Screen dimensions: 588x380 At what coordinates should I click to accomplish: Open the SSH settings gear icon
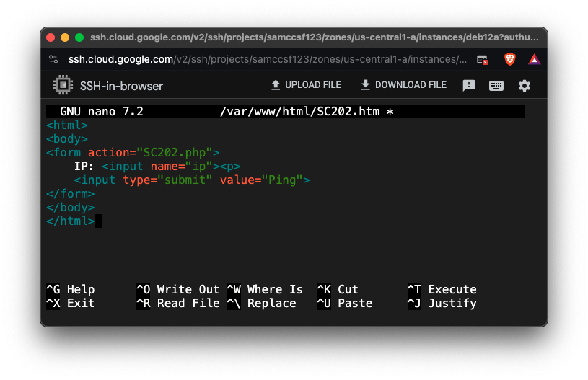coord(525,85)
